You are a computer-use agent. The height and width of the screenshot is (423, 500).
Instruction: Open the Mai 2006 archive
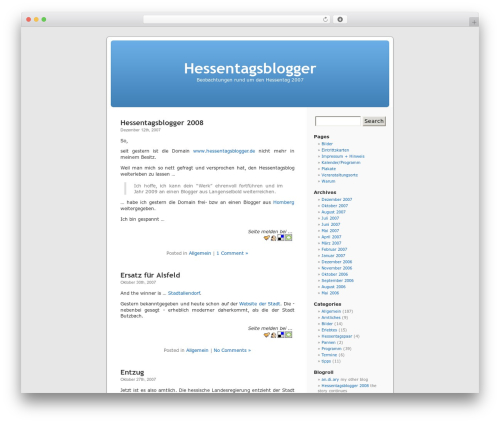[330, 293]
